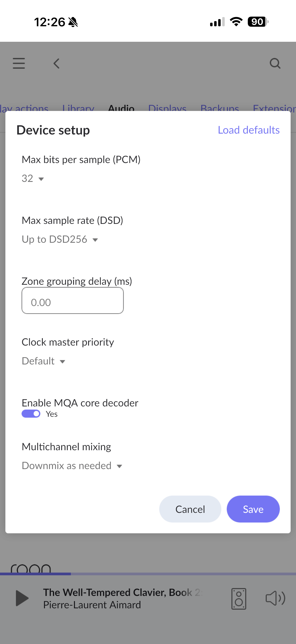296x644 pixels.
Task: Open Max bits per sample dropdown
Action: [33, 179]
